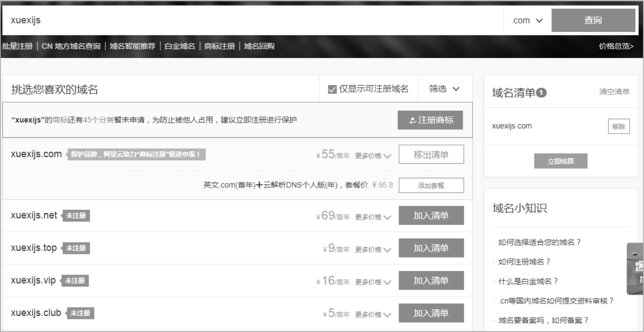This screenshot has width=644, height=332.
Task: Expand 更多价格 for xuexijs.net
Action: 372,217
